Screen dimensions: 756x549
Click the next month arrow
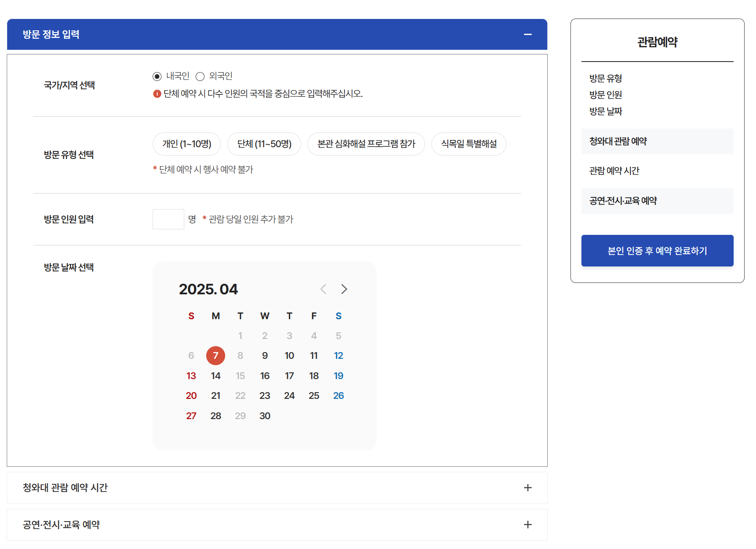click(344, 289)
